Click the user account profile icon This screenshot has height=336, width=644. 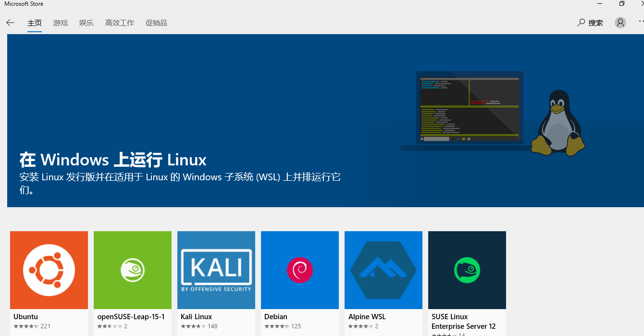tap(620, 22)
